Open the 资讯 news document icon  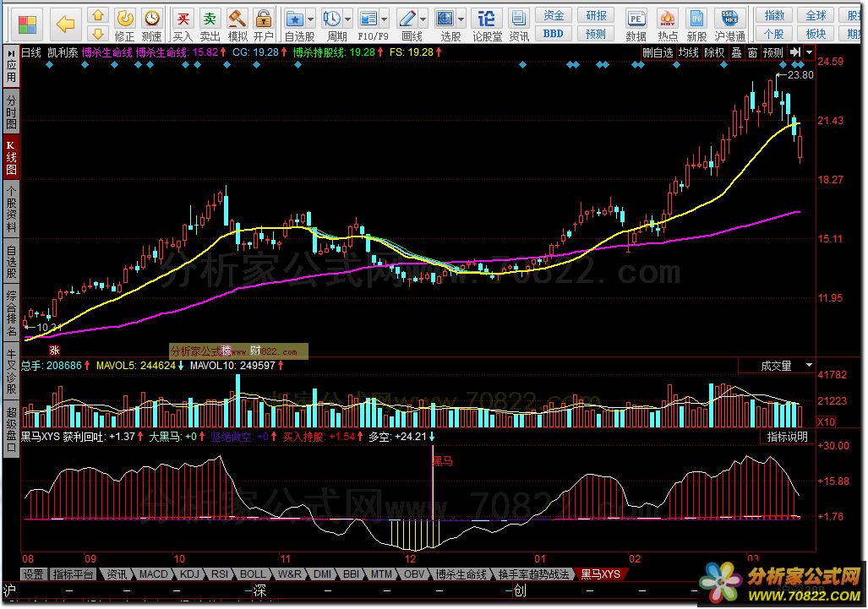click(519, 24)
